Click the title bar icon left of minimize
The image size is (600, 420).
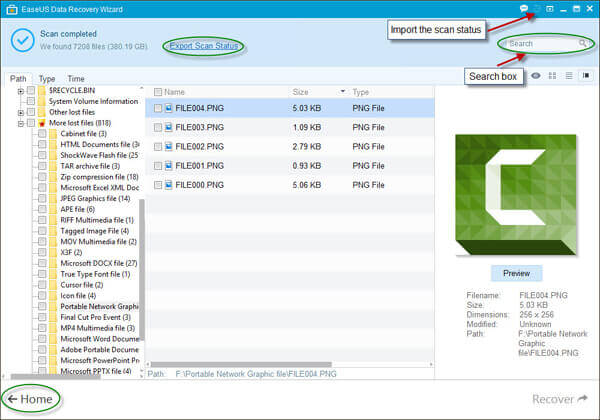549,8
